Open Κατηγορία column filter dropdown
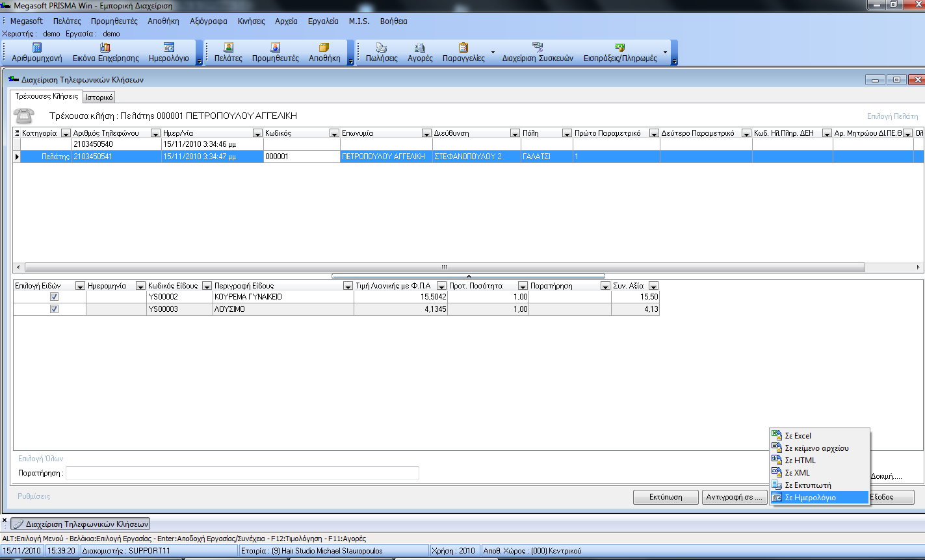This screenshot has width=925, height=560. click(x=66, y=133)
